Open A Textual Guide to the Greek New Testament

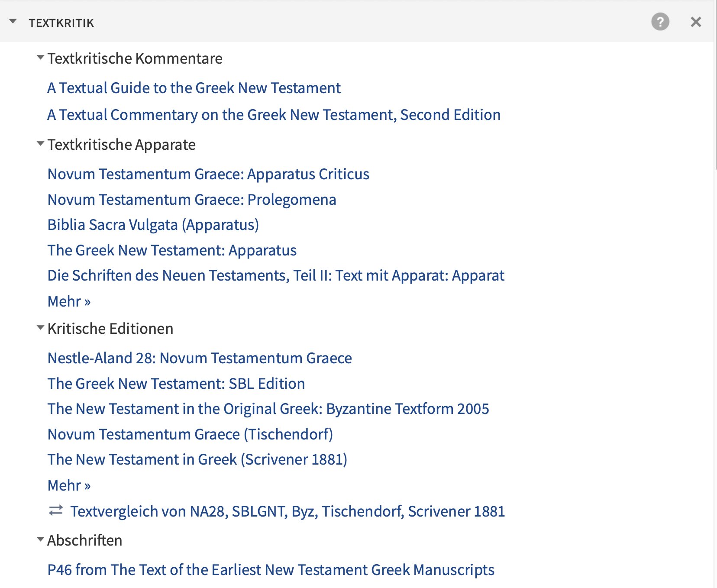click(194, 88)
